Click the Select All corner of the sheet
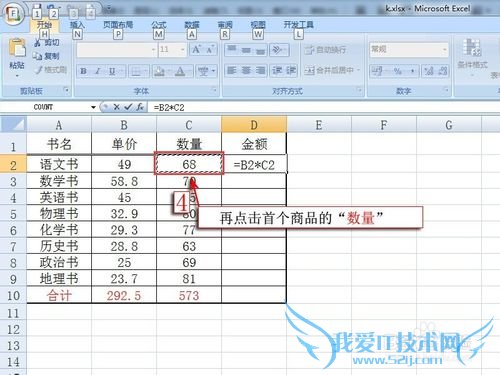 pos(13,125)
